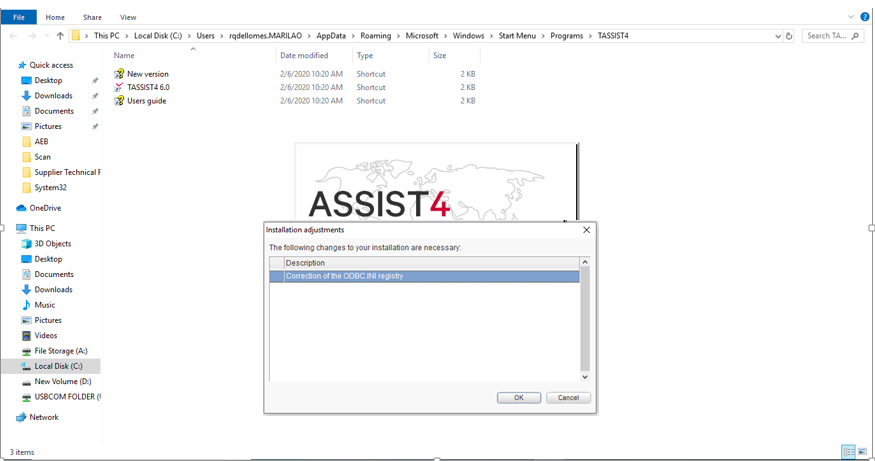Click the System32 folder icon

pos(26,188)
